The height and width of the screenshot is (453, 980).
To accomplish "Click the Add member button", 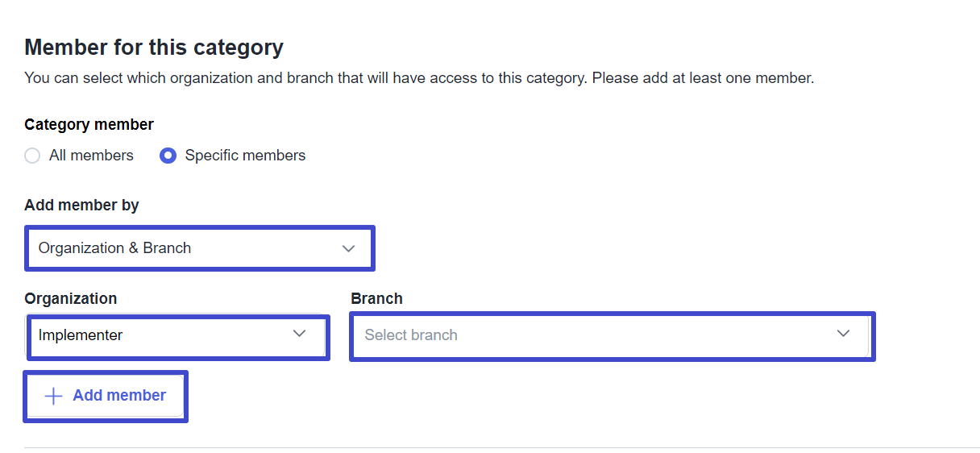I will 106,396.
